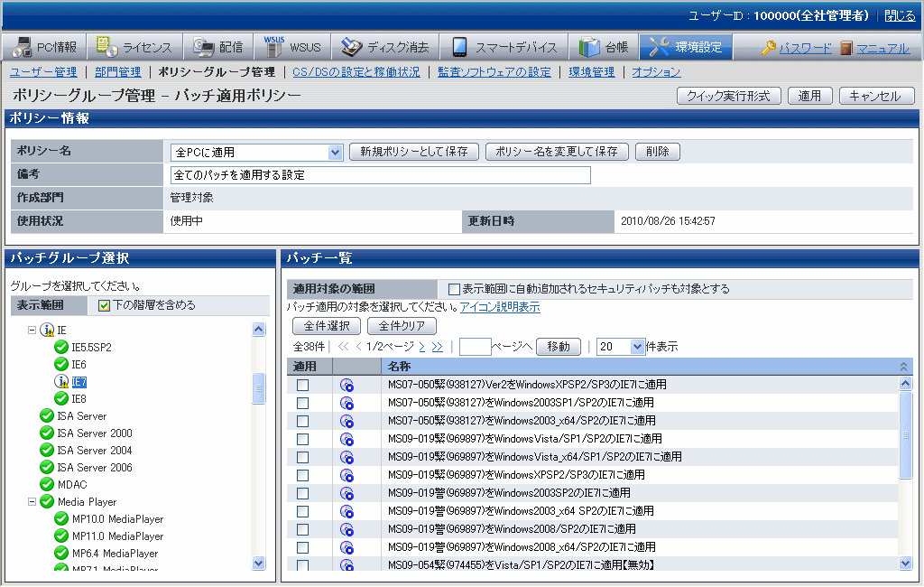Click the manual book icon

(x=846, y=48)
